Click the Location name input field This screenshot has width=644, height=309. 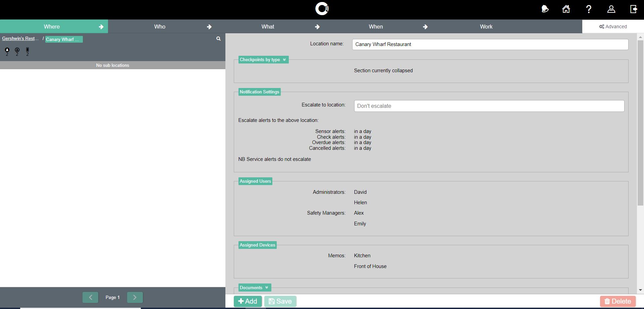(x=490, y=44)
